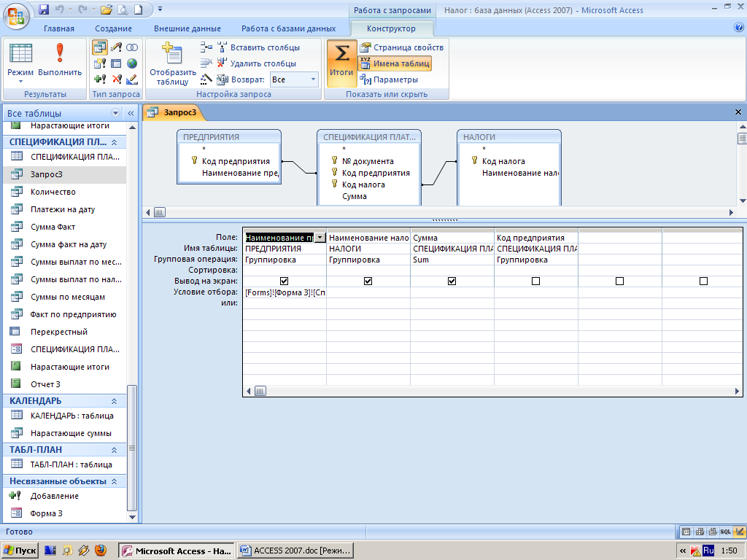
Task: Select 'Отчет 3' report in navigation
Action: point(45,384)
